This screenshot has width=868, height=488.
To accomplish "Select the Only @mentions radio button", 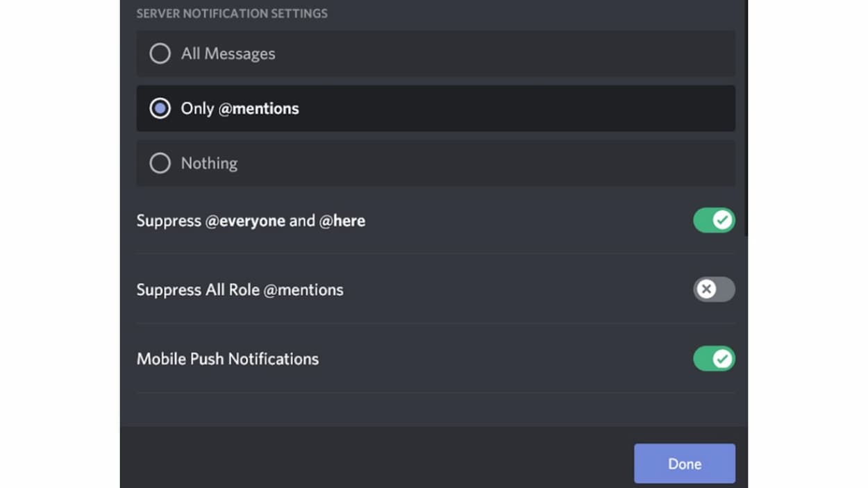I will [160, 108].
